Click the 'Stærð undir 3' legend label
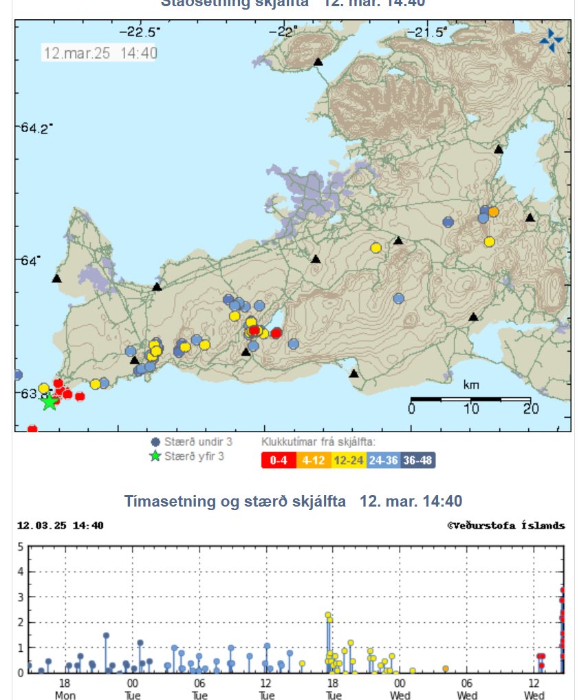The width and height of the screenshot is (588, 700). tap(198, 442)
